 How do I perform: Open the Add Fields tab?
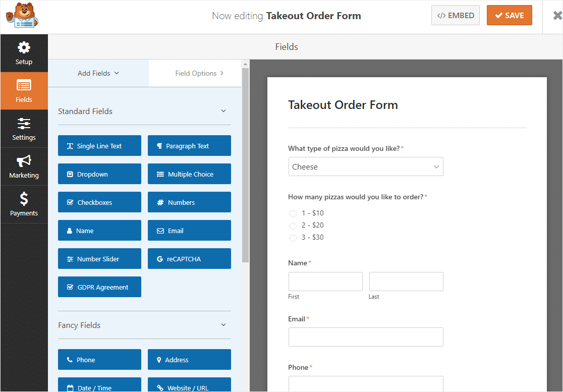pos(98,73)
